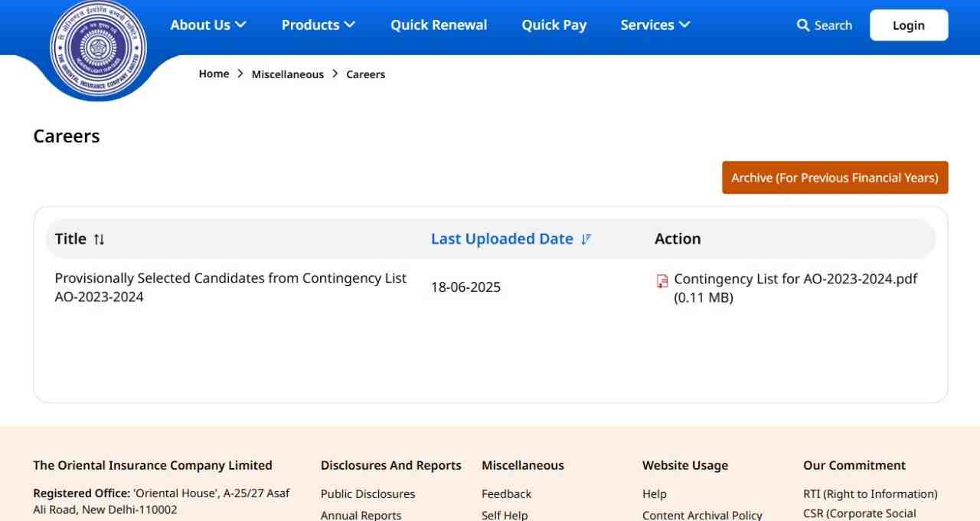The height and width of the screenshot is (521, 980).
Task: Click the Disclosures And Reports footer heading
Action: pos(391,465)
